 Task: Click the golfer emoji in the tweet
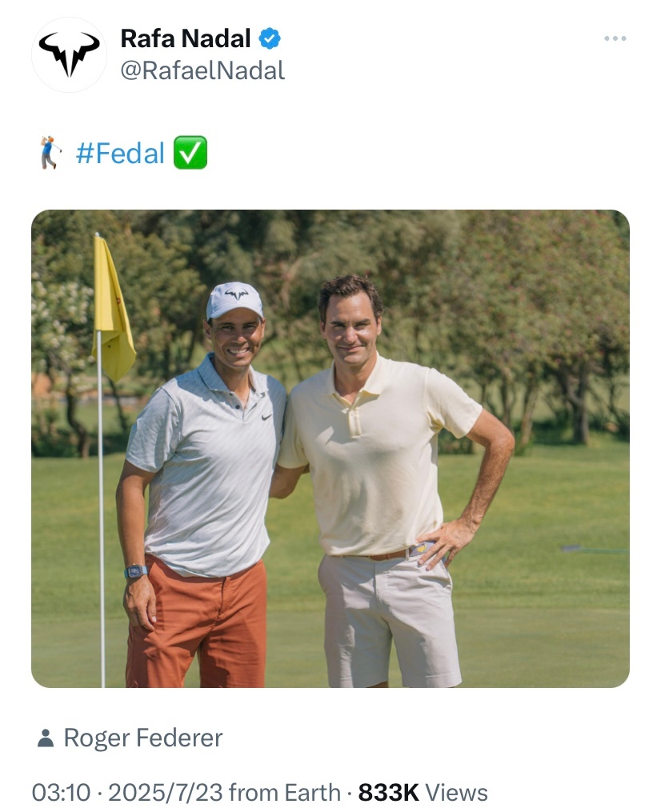(50, 153)
